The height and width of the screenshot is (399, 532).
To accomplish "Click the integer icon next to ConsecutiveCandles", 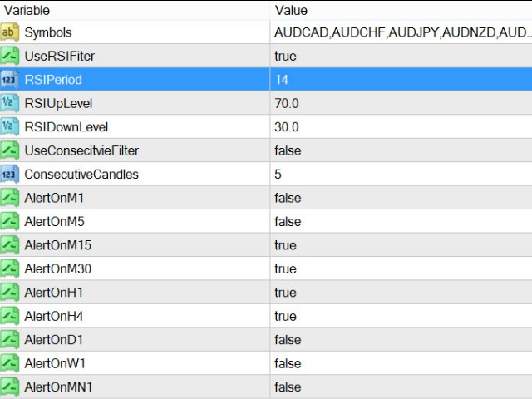I will pyautogui.click(x=9, y=174).
